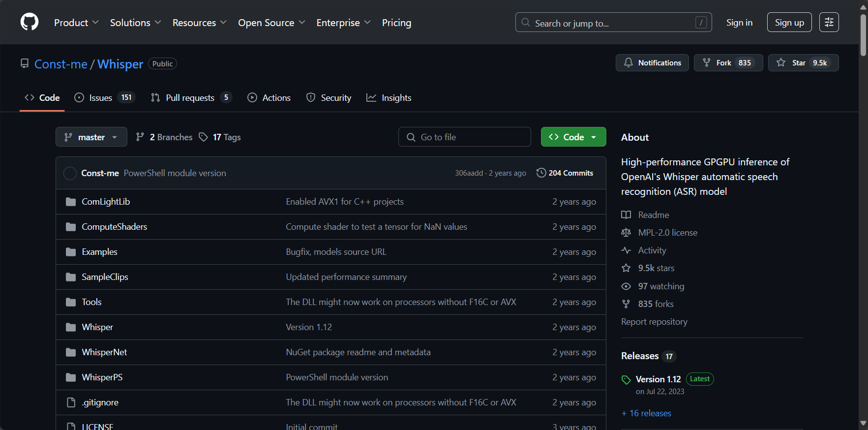Click the Tools folder icon
868x430 pixels.
[71, 302]
